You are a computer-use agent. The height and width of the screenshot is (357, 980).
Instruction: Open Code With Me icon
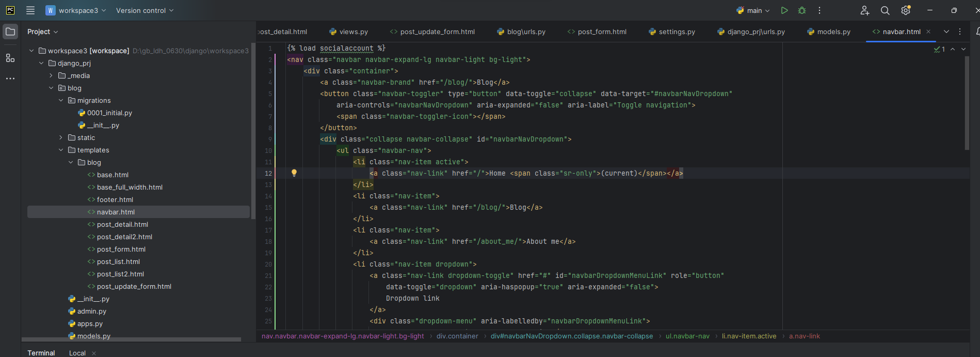pos(865,10)
